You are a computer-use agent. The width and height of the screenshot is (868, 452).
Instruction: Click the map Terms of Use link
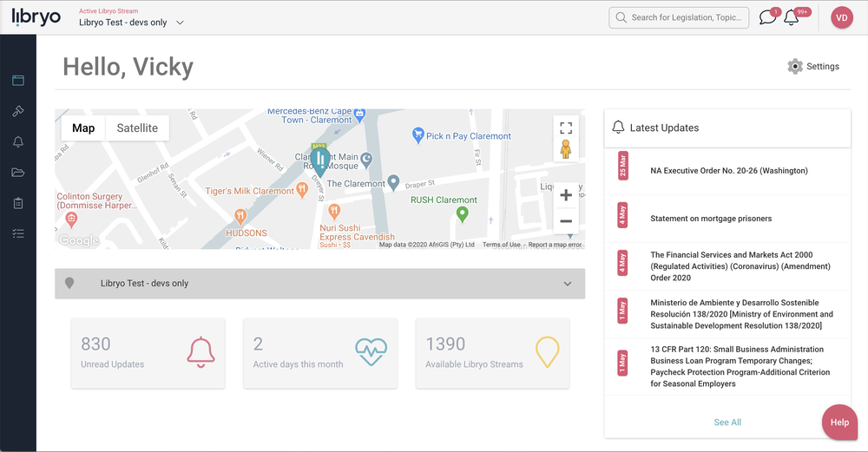click(502, 245)
